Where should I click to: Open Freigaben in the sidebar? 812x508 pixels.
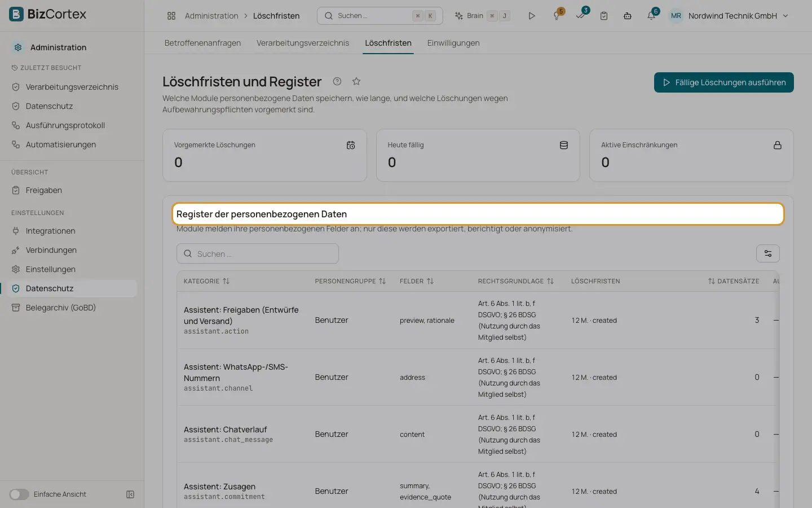[44, 190]
